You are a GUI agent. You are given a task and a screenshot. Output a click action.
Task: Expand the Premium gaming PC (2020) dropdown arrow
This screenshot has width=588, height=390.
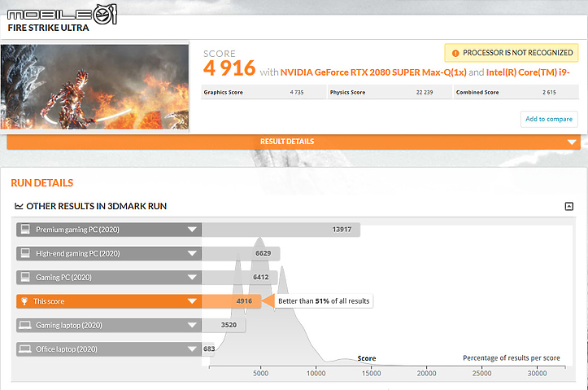point(192,230)
